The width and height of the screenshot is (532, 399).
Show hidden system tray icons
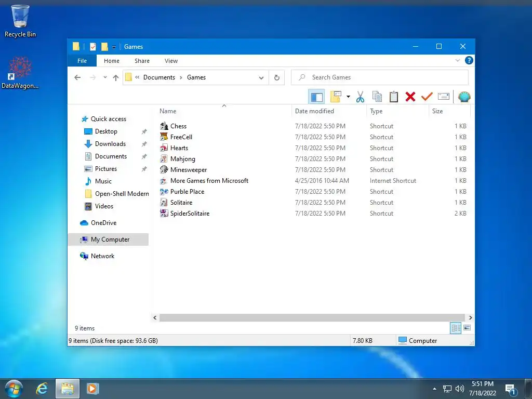(434, 389)
